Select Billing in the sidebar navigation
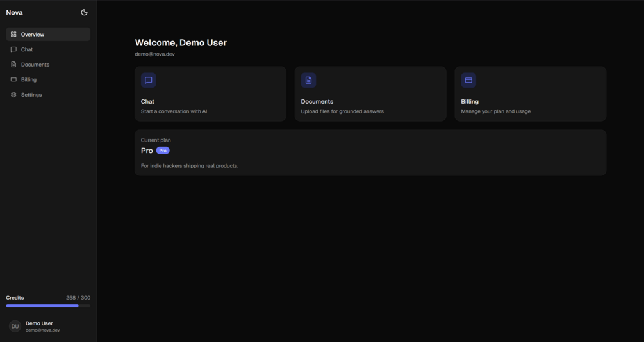The image size is (644, 342). click(48, 79)
